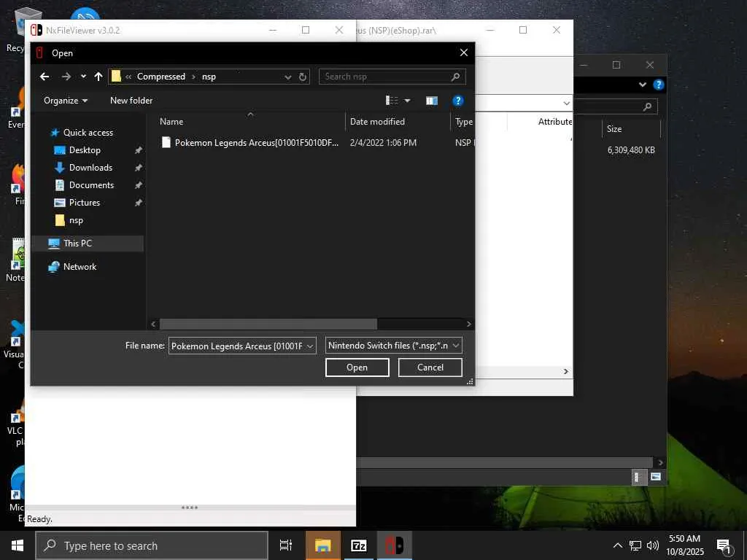The height and width of the screenshot is (560, 747).
Task: Click 6,309,480 KB size value
Action: pyautogui.click(x=631, y=150)
